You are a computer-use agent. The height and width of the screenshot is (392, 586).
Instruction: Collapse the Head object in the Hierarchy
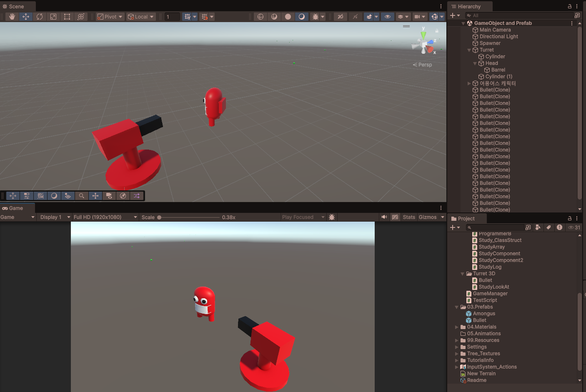click(475, 63)
